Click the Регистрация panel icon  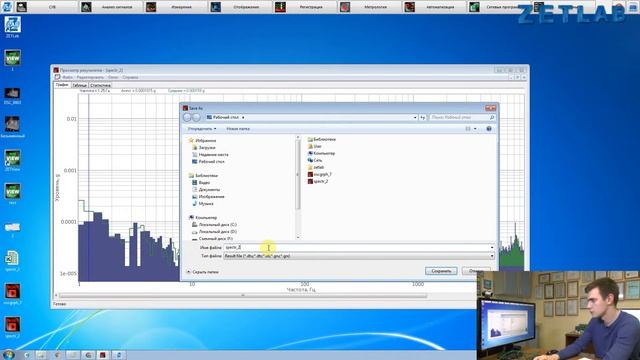point(280,7)
